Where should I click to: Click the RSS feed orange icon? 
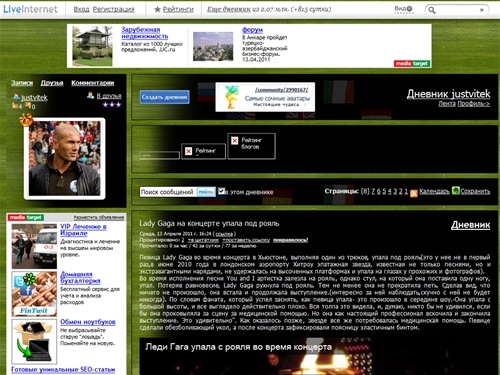tap(414, 193)
